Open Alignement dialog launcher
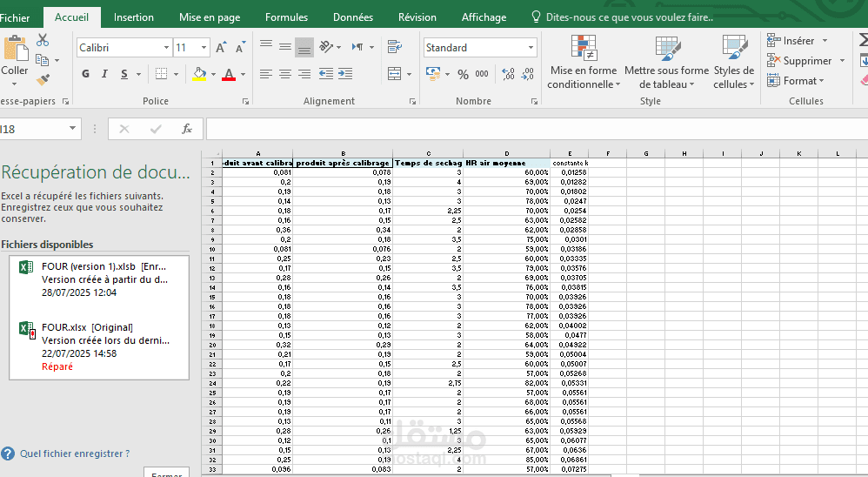 tap(412, 101)
